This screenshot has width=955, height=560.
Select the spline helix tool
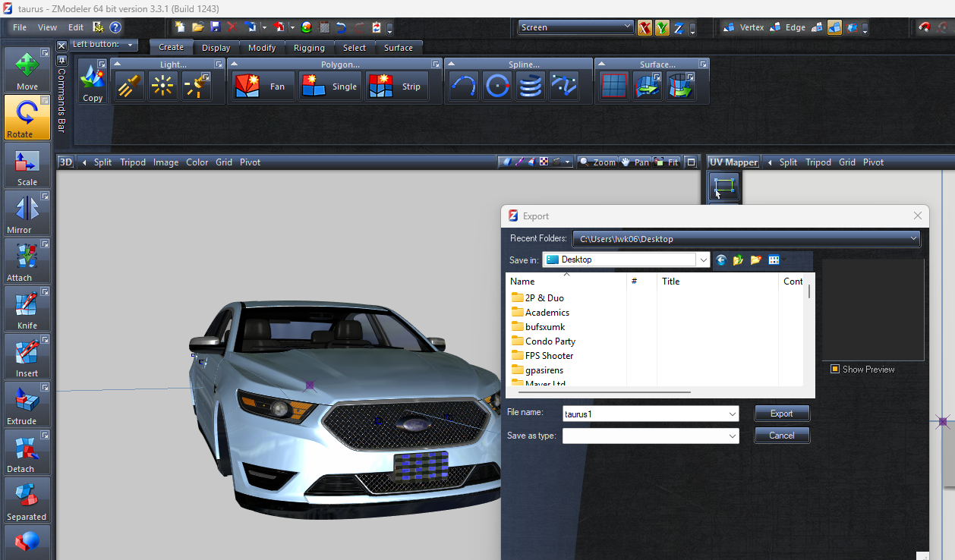531,87
